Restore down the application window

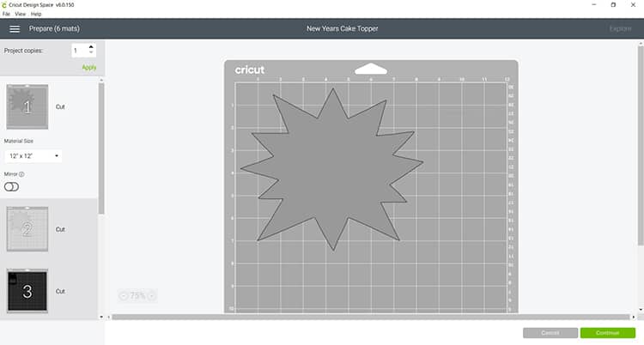pos(613,5)
